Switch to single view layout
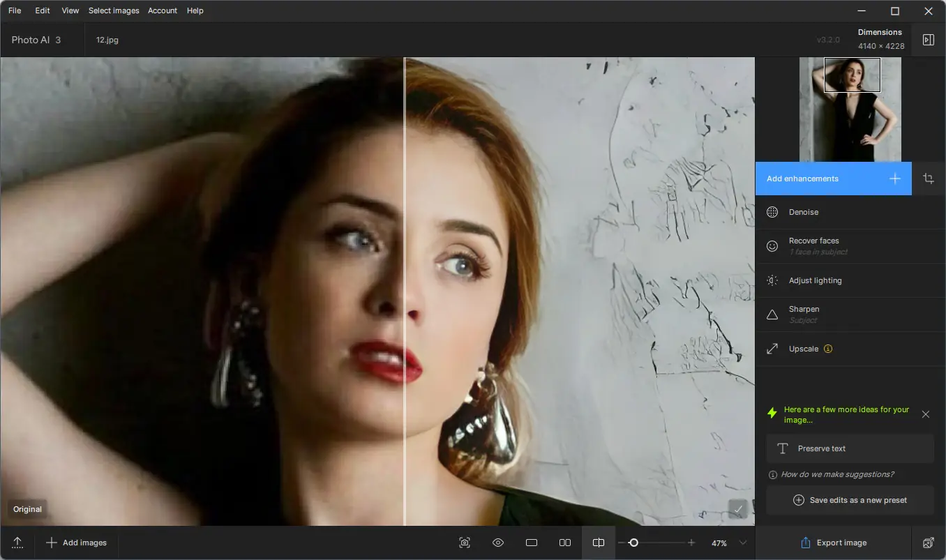Screen dimensions: 946x560 pyautogui.click(x=532, y=543)
